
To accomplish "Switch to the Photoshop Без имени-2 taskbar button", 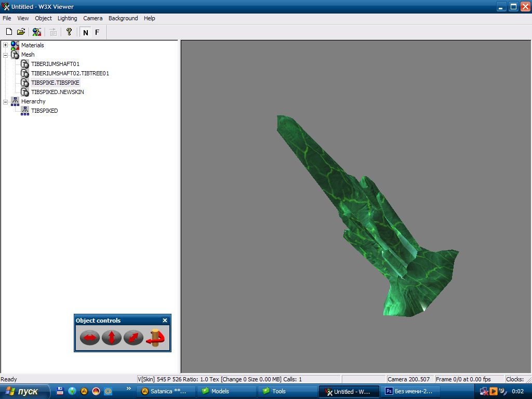I will (x=410, y=392).
